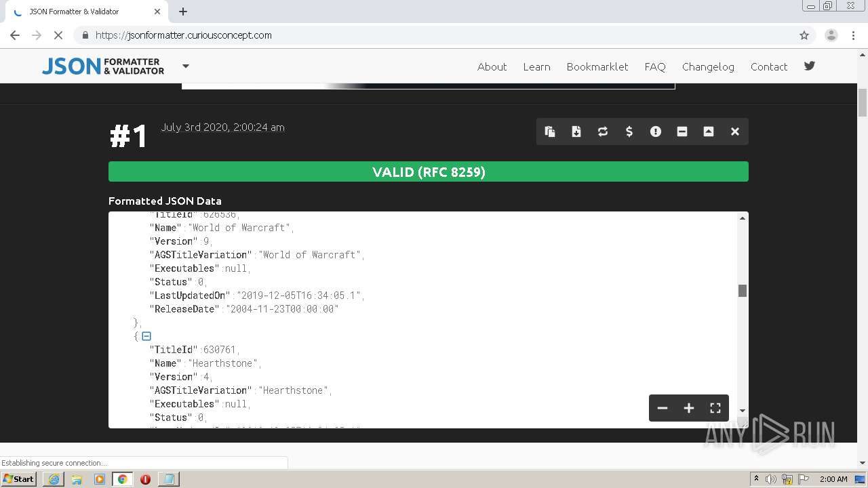Open the Opera icon in the taskbar
Screen dimensions: 868x488
(145, 479)
